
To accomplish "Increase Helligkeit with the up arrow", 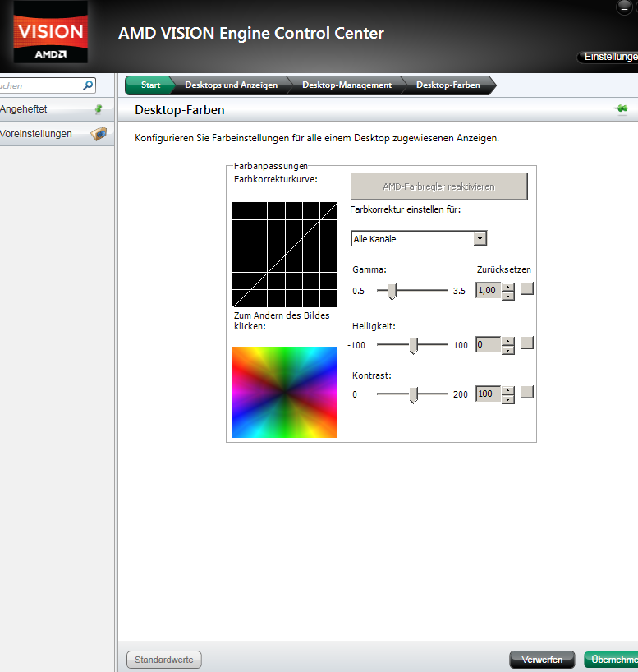I will 507,341.
